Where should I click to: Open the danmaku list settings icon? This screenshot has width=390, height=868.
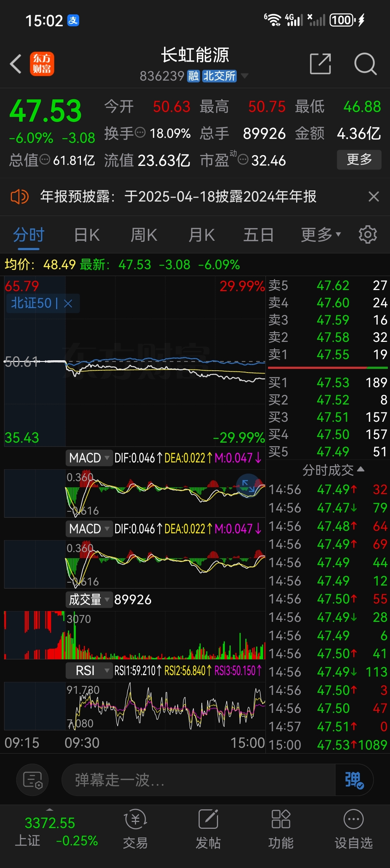pyautogui.click(x=32, y=780)
